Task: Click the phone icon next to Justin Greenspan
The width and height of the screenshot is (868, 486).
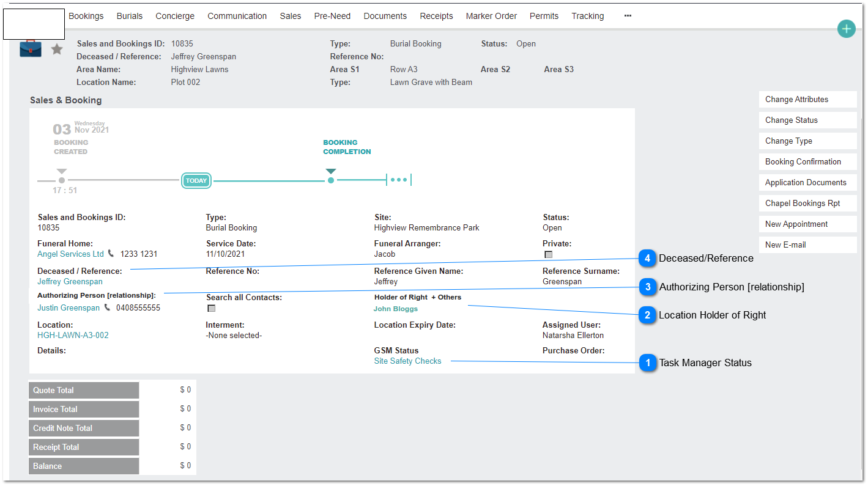Action: pos(107,307)
